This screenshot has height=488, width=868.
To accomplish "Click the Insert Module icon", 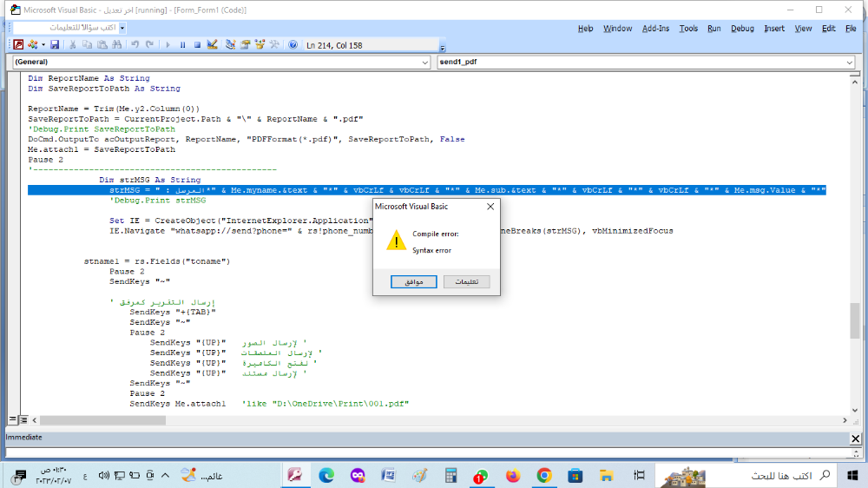I will pyautogui.click(x=33, y=45).
